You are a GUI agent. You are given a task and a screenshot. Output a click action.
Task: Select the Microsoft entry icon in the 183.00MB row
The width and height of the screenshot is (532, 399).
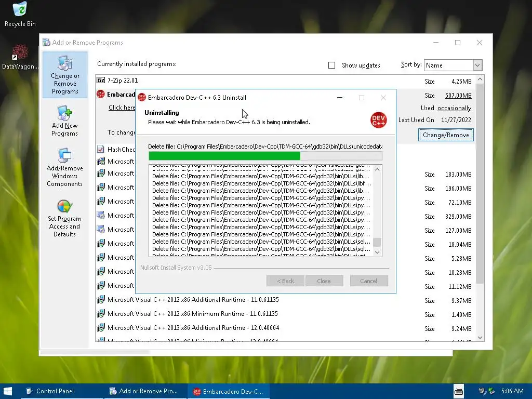[x=101, y=174]
